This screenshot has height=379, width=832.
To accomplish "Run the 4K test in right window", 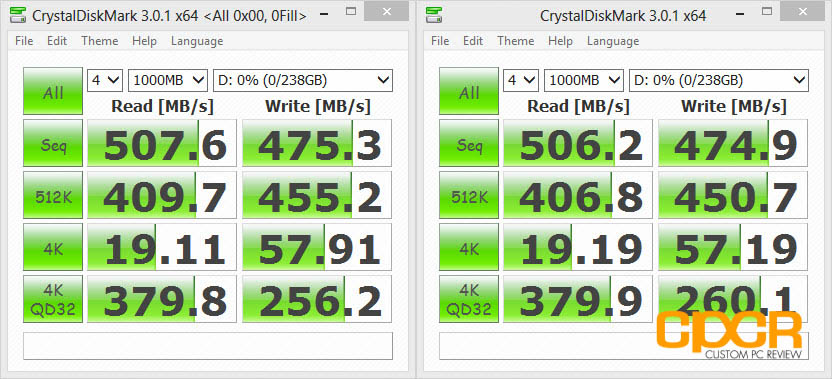I will [x=469, y=247].
